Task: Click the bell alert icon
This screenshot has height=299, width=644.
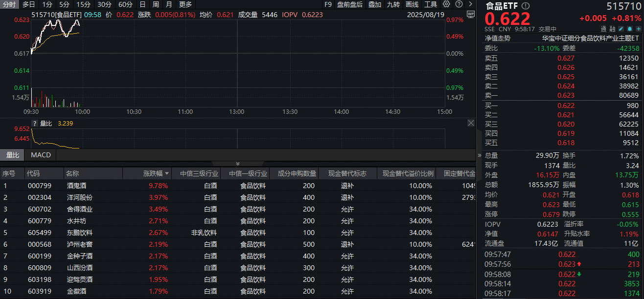Action: (x=630, y=29)
